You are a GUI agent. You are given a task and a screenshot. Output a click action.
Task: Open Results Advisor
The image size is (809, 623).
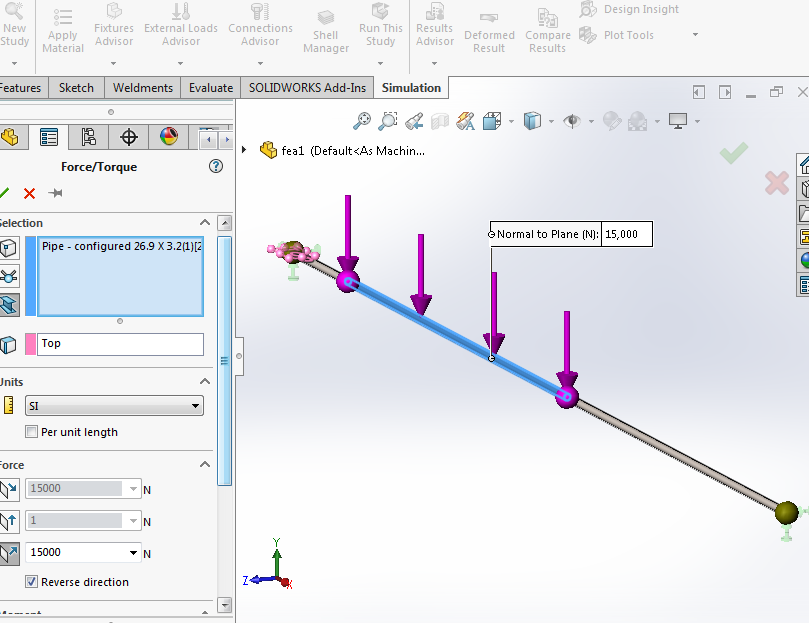(x=434, y=26)
